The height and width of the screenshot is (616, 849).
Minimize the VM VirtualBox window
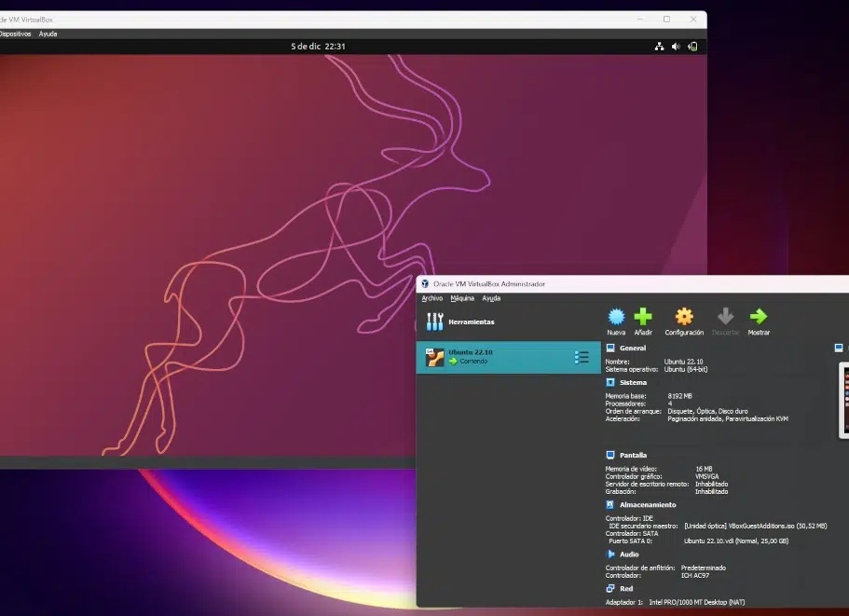[640, 19]
